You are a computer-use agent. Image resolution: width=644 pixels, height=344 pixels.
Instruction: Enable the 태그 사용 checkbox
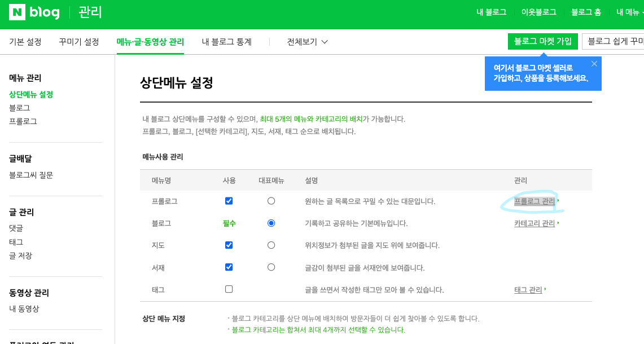(229, 289)
